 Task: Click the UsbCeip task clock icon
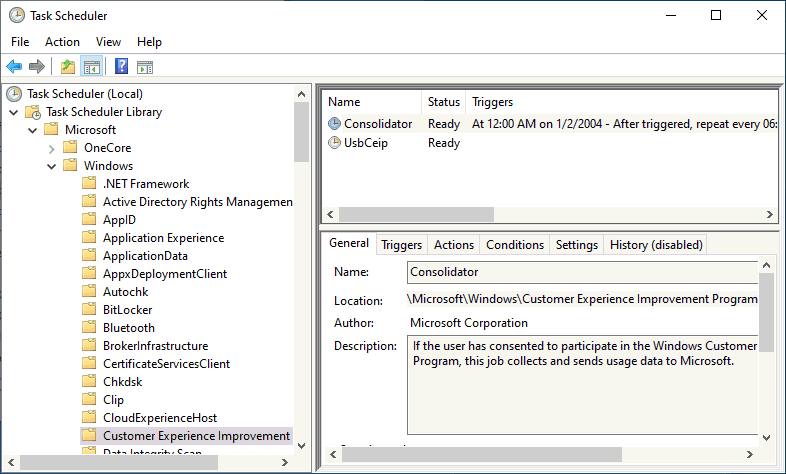tap(334, 143)
